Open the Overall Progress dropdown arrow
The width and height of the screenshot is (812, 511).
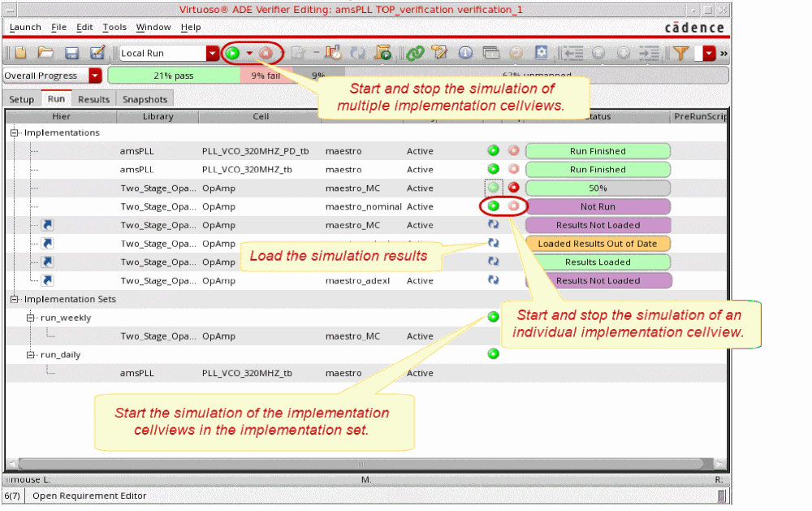[95, 76]
